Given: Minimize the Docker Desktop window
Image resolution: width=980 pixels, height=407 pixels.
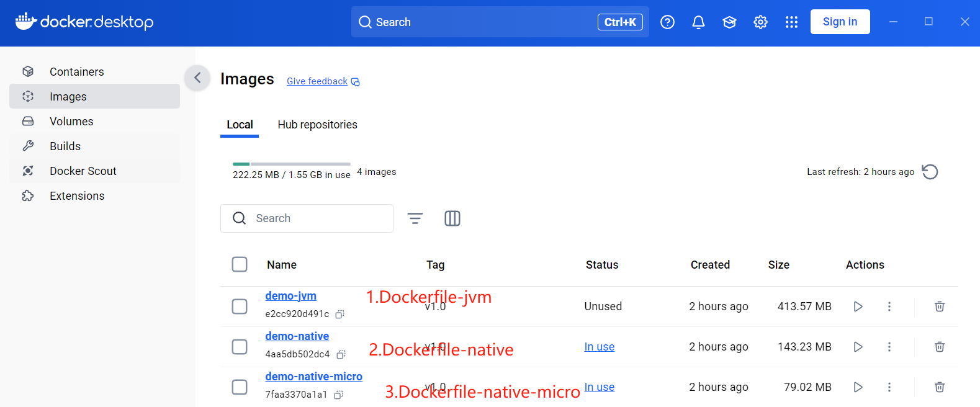Looking at the screenshot, I should click(893, 22).
